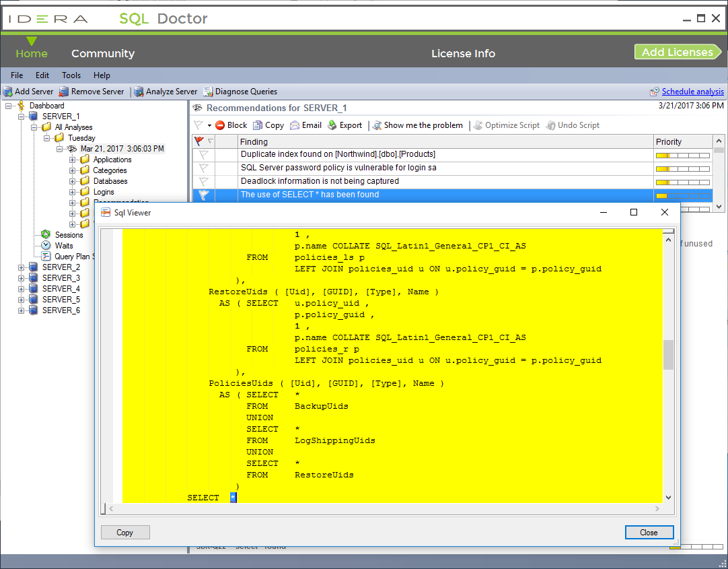Click the Sql Viewer vertical scrollbar thumb
The height and width of the screenshot is (569, 728).
point(668,355)
